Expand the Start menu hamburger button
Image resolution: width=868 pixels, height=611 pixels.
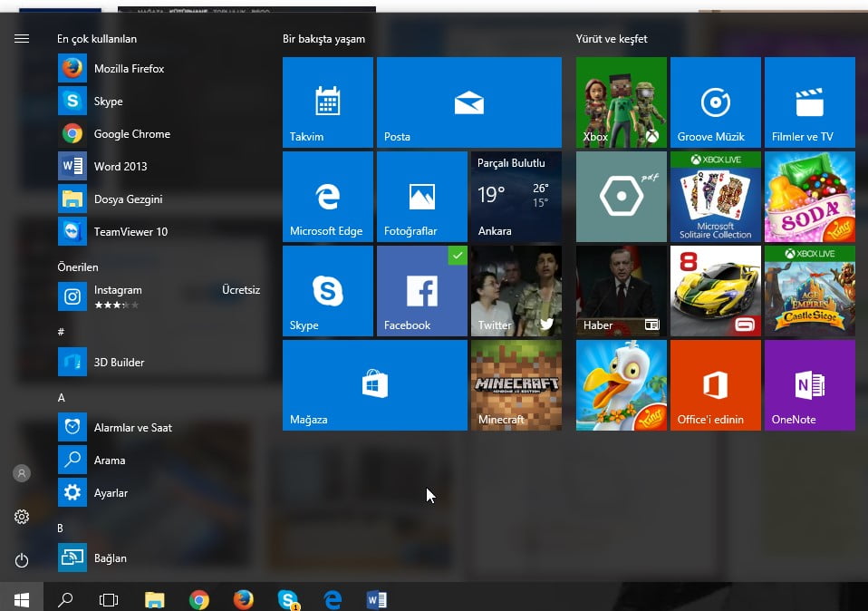coord(22,38)
